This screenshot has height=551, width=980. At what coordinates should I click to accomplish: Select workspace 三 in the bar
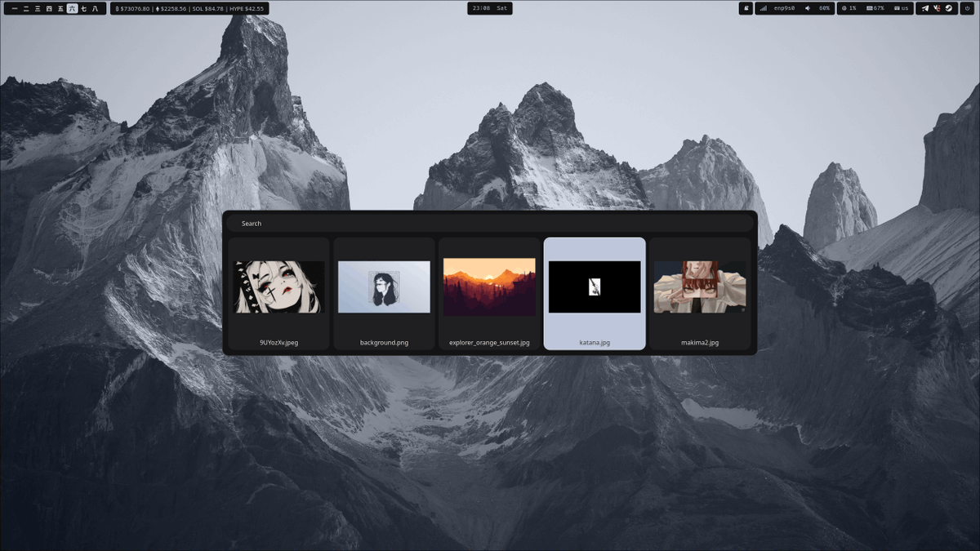tap(38, 8)
